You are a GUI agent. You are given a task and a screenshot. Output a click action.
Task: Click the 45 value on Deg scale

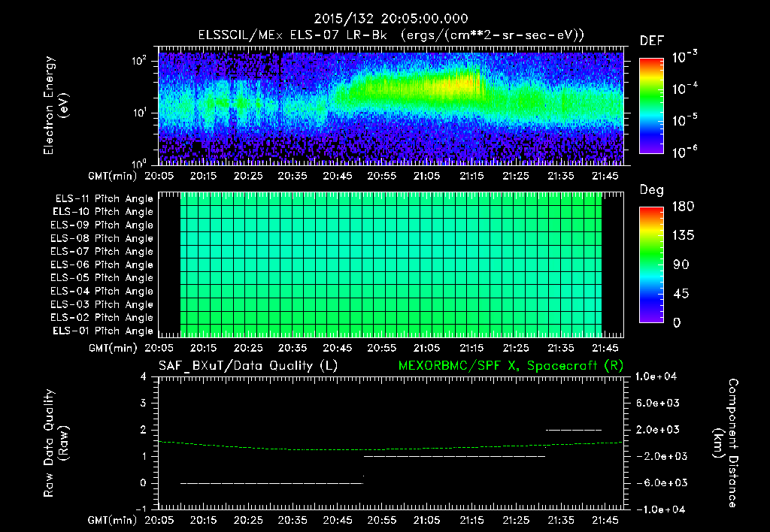tap(681, 294)
